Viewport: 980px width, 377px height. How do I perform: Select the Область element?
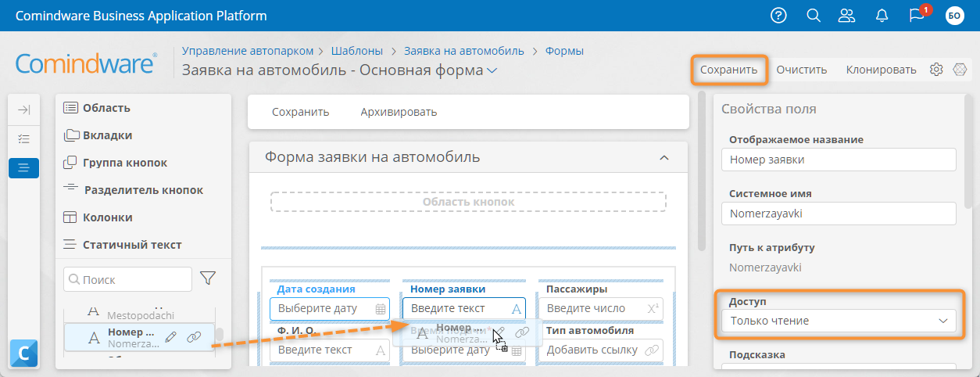pos(97,108)
